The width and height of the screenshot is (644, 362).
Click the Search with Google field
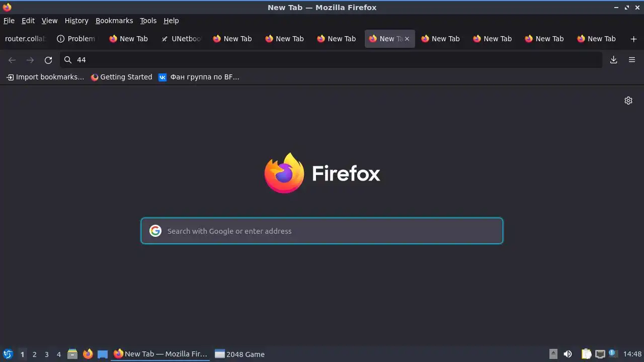[322, 231]
